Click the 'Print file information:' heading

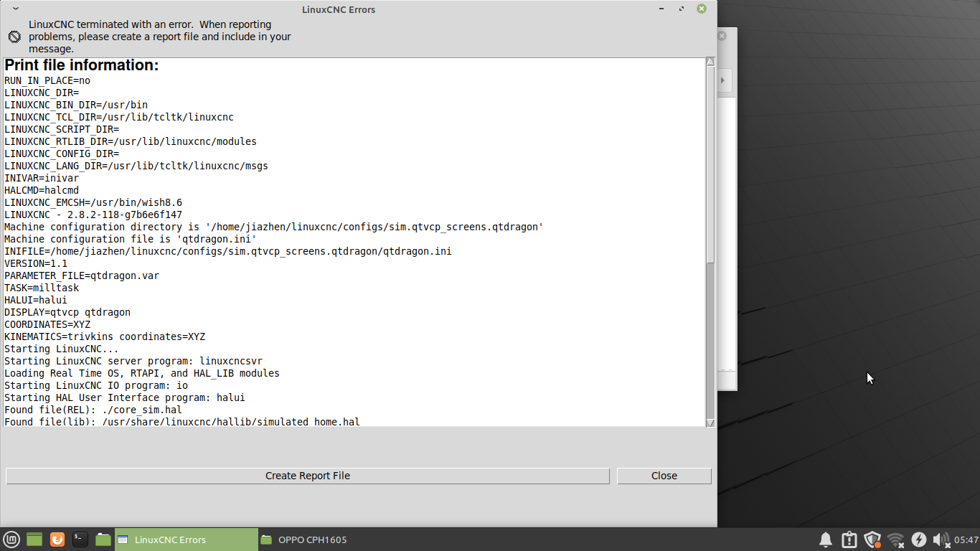pos(82,65)
